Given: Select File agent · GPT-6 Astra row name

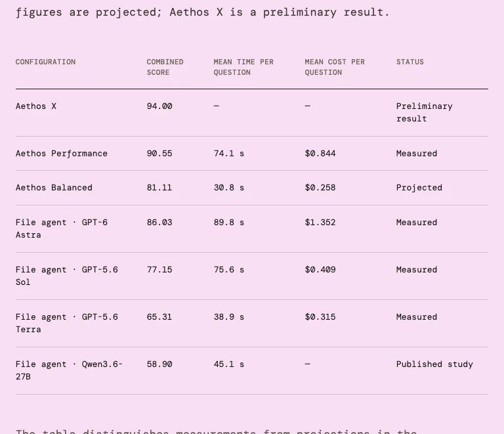Looking at the screenshot, I should pos(62,228).
